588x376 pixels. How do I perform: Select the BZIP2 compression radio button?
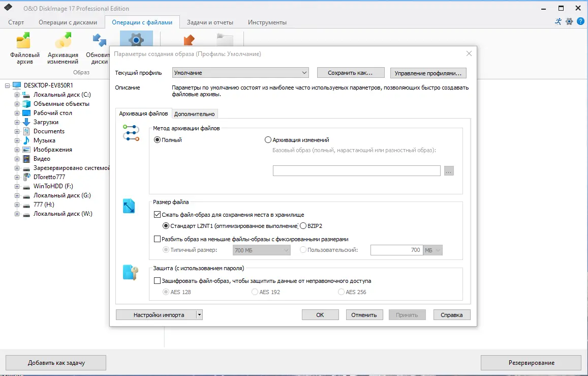(x=302, y=225)
